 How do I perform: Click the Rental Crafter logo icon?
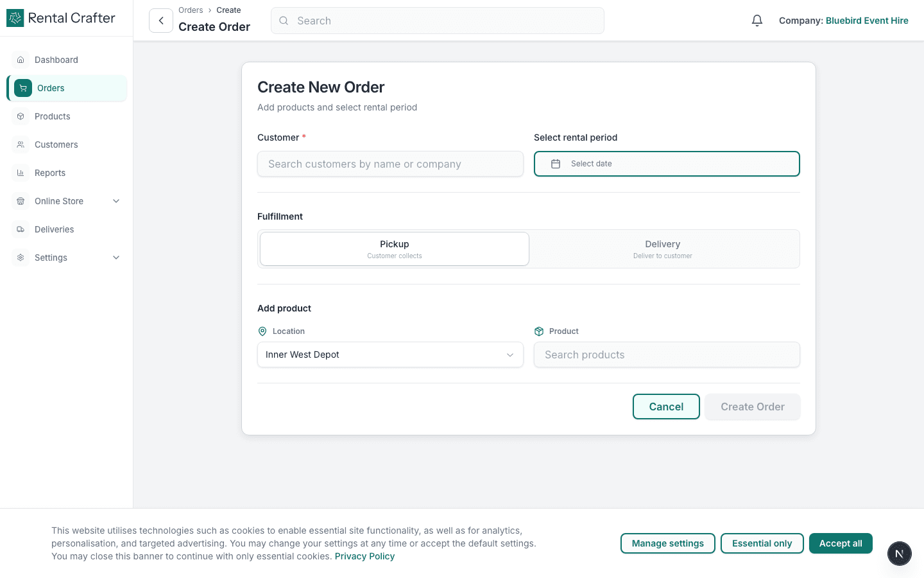click(x=15, y=18)
